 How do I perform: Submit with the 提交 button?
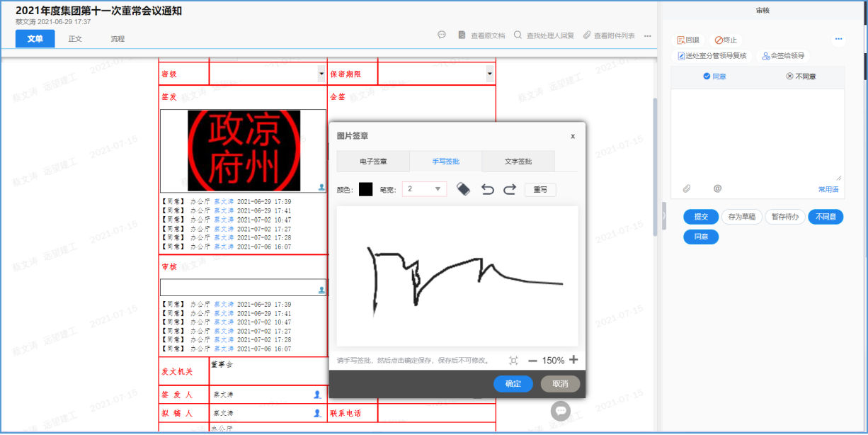click(701, 217)
